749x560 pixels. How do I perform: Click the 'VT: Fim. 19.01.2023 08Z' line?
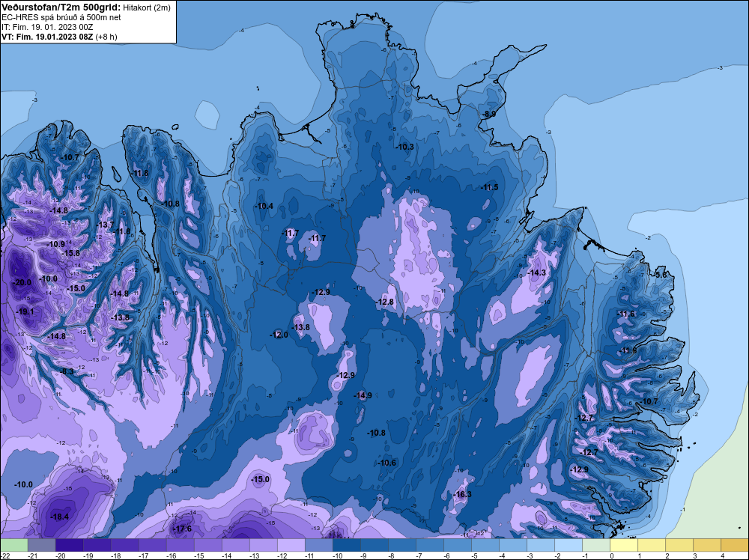coord(48,37)
